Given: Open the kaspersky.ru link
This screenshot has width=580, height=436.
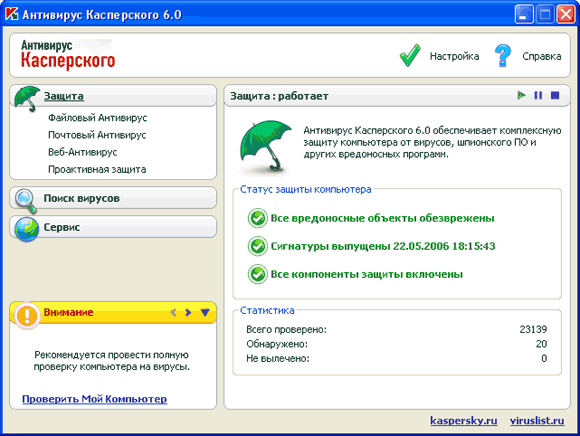Looking at the screenshot, I should coord(463,420).
